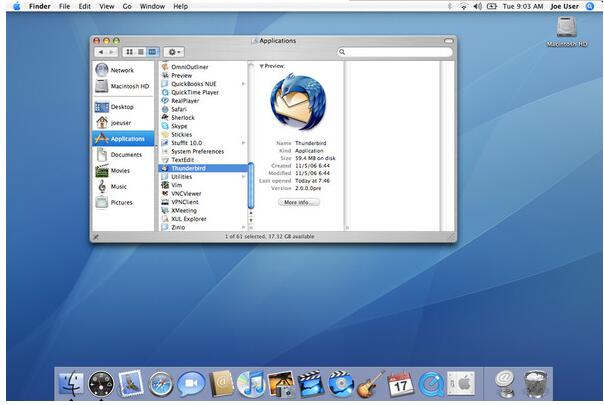Switch Finder to list view
The image size is (604, 405).
(141, 51)
